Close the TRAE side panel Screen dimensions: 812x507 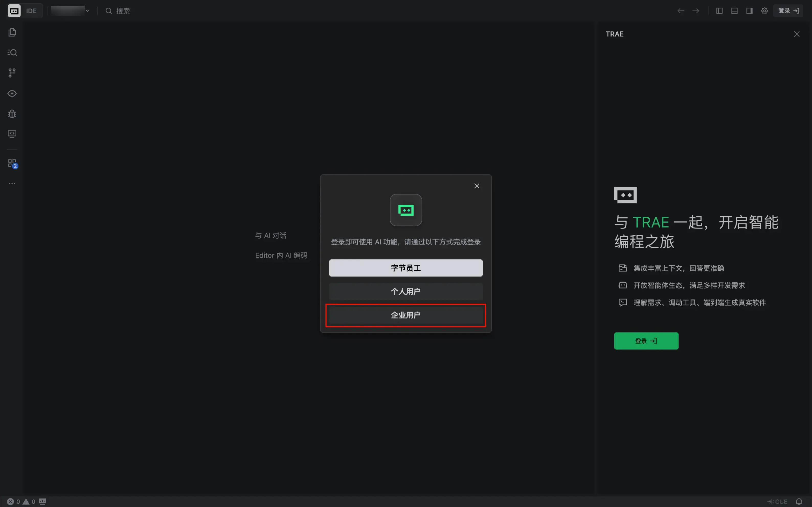pyautogui.click(x=797, y=34)
